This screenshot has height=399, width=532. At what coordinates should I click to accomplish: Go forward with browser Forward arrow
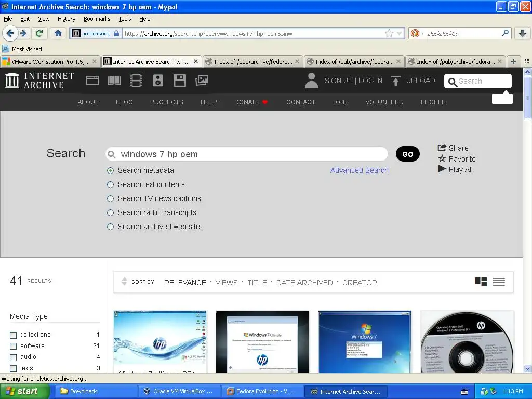point(23,33)
